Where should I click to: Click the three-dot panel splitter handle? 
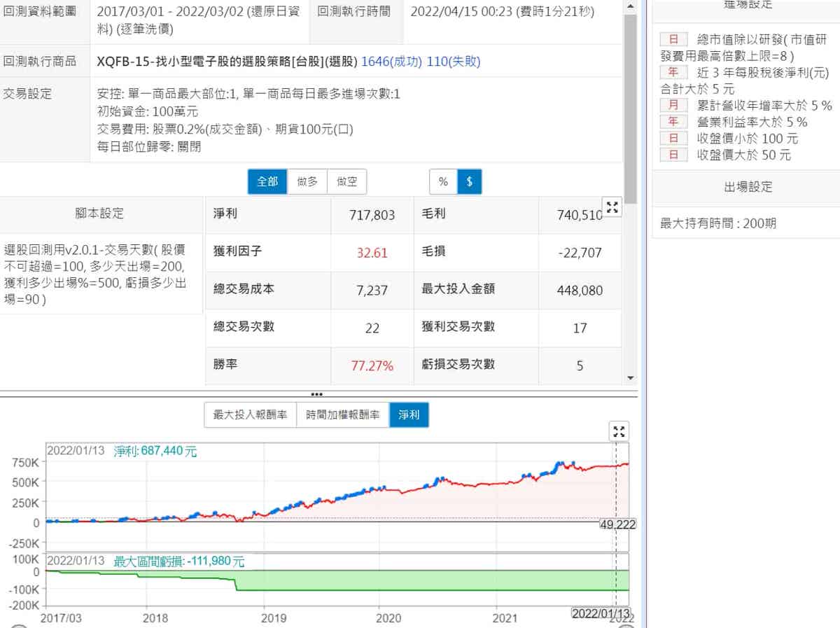point(316,394)
